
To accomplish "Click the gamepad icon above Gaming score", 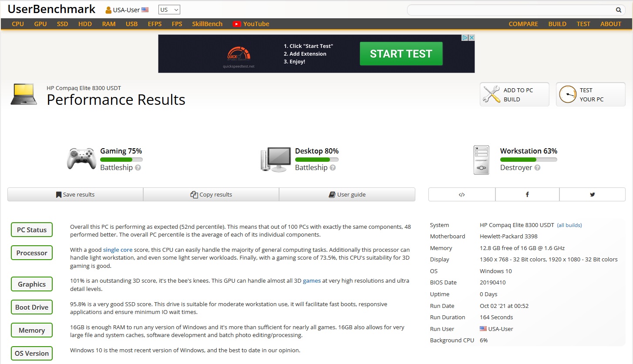I will pyautogui.click(x=81, y=159).
